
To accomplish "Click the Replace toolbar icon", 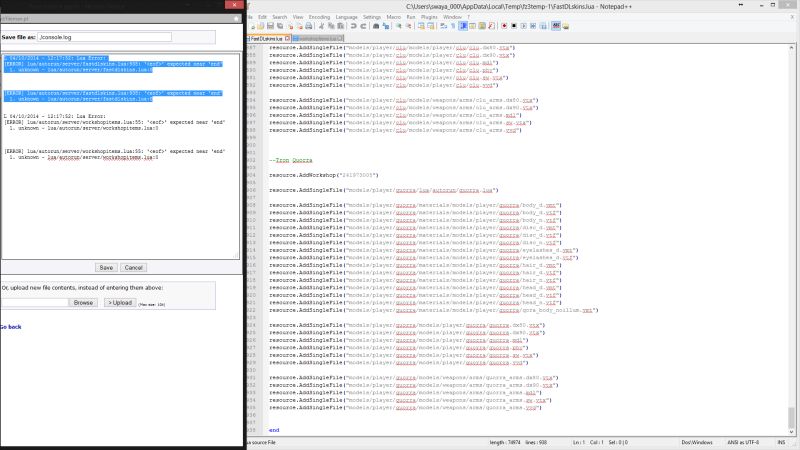I will (x=386, y=26).
